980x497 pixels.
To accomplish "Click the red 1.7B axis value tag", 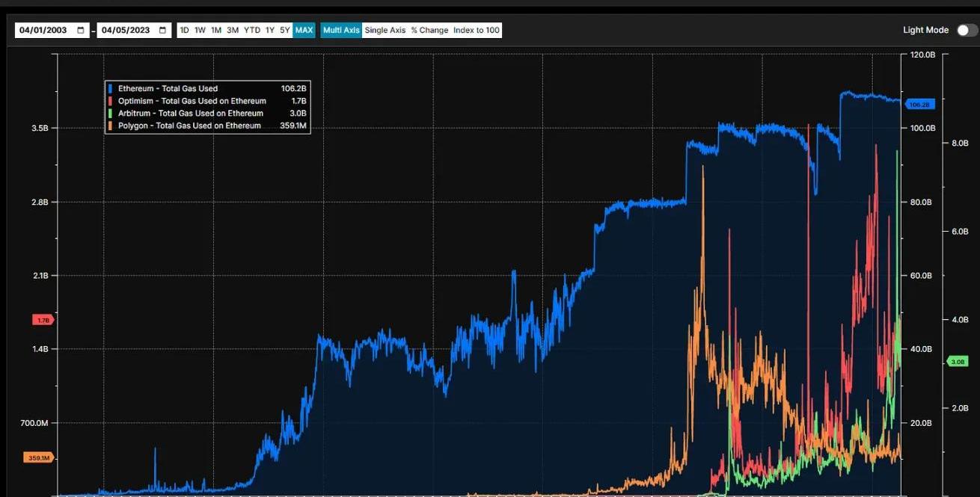I will pos(43,320).
